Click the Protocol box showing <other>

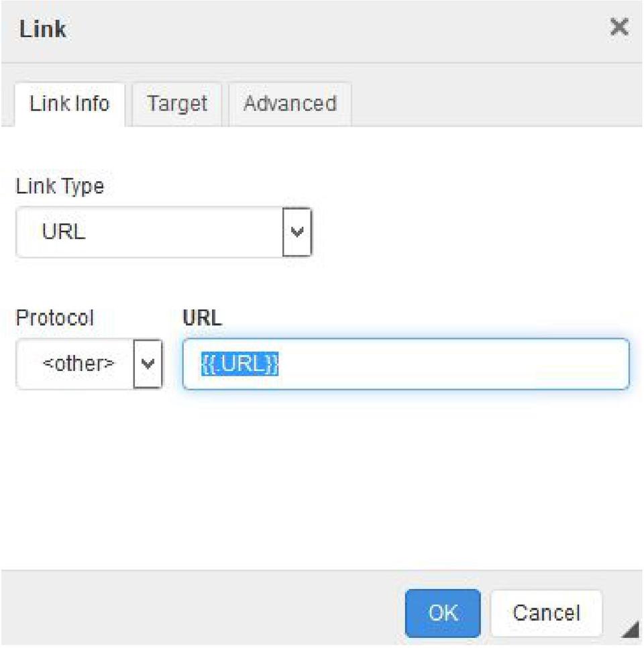pos(75,364)
